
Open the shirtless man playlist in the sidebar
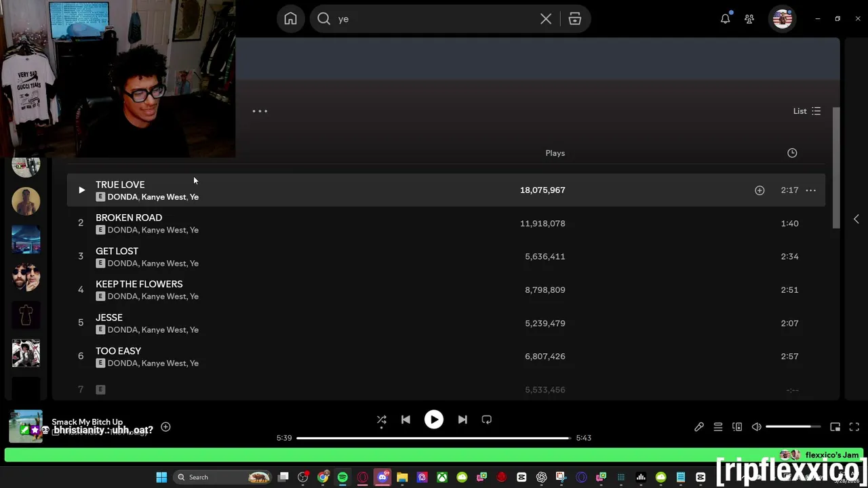click(x=26, y=201)
